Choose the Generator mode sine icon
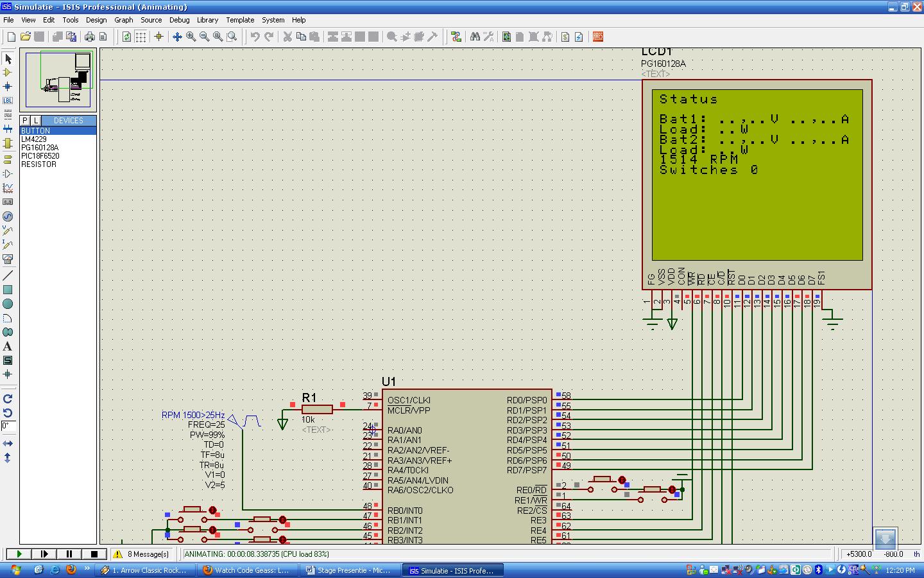Screen dimensions: 924x578 point(8,216)
